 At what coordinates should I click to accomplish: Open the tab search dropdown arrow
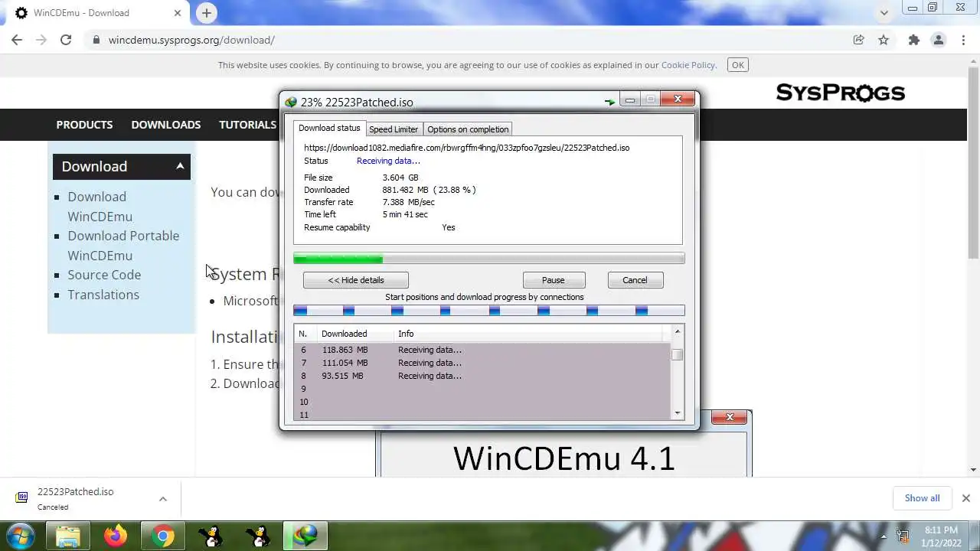tap(884, 13)
